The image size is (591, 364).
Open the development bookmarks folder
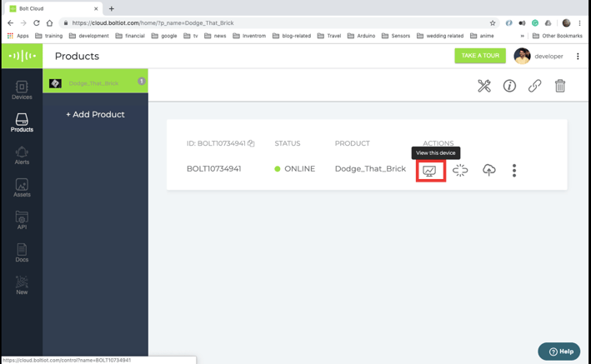point(89,36)
